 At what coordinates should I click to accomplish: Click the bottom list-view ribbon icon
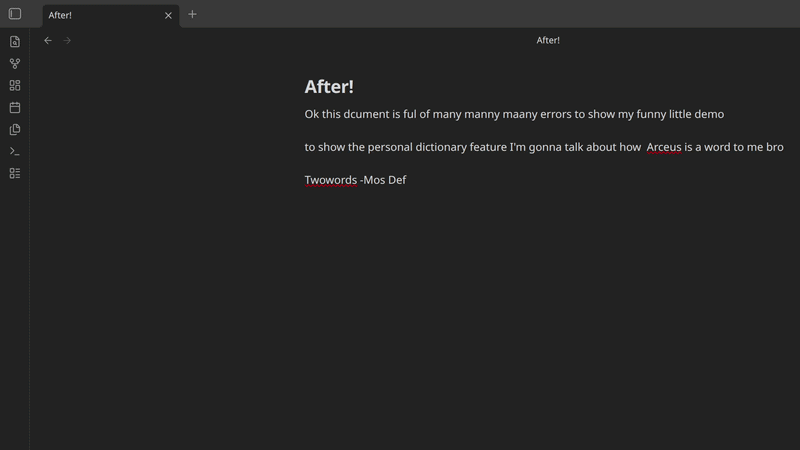15,173
